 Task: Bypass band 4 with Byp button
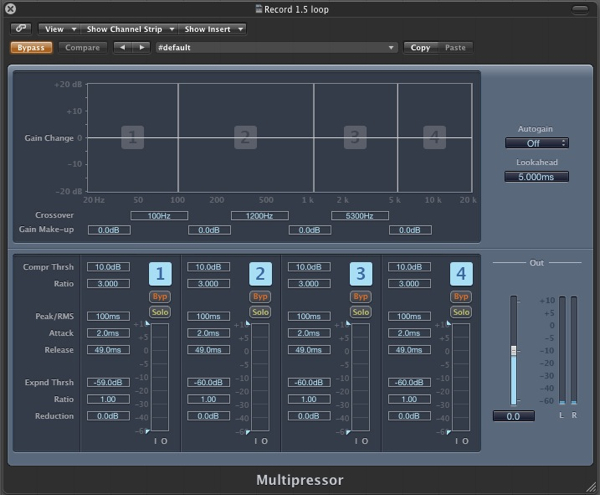pos(461,297)
